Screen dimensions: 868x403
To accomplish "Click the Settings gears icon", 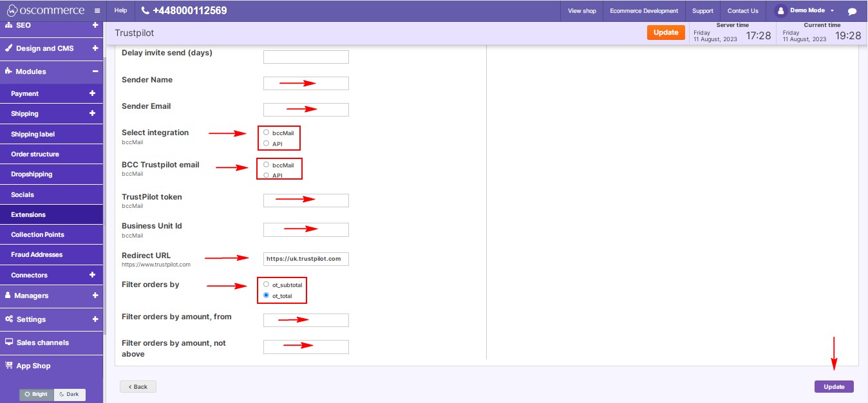I will coord(10,319).
